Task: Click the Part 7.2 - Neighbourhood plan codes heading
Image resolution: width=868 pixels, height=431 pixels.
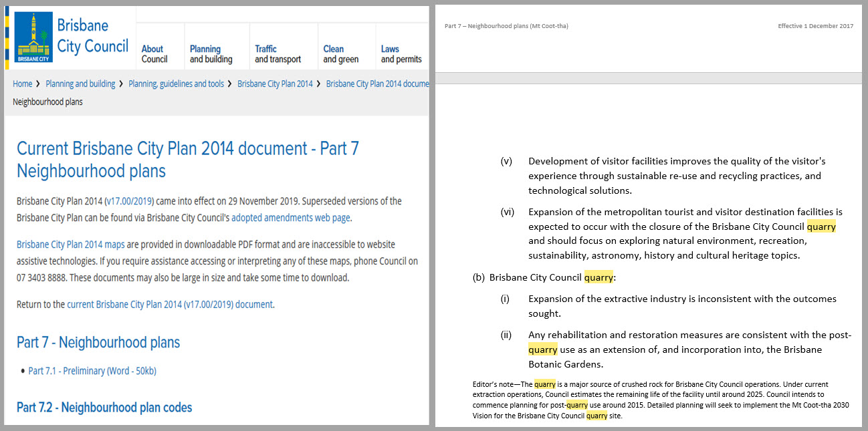Action: [x=104, y=407]
